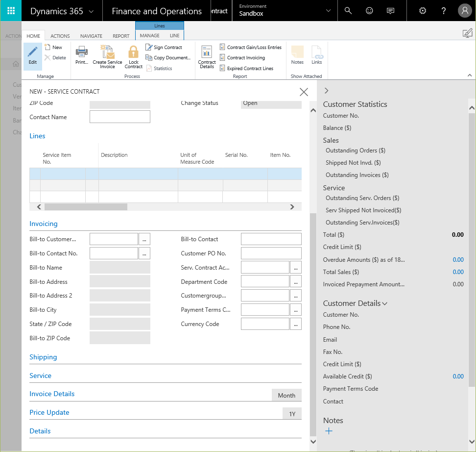
Task: Click the Customer PO No. field
Action: tap(271, 253)
